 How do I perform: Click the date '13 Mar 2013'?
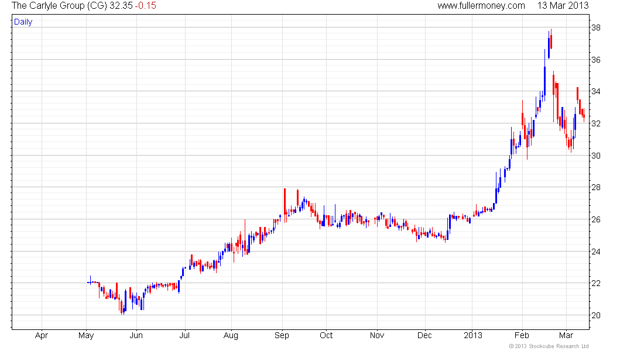563,6
